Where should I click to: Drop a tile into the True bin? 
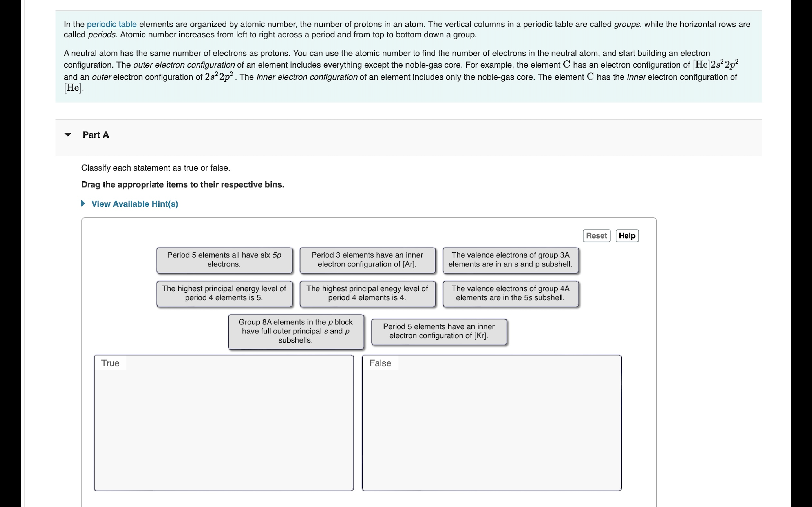coord(224,421)
